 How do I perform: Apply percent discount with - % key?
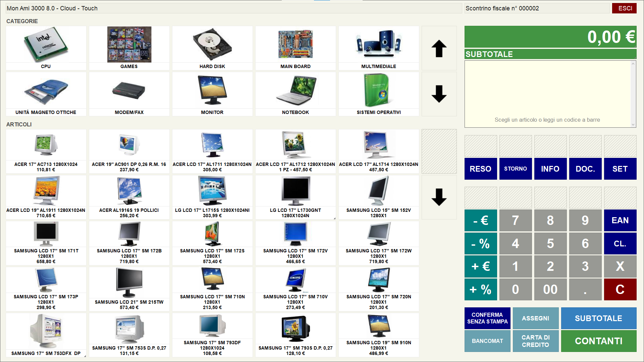point(481,244)
